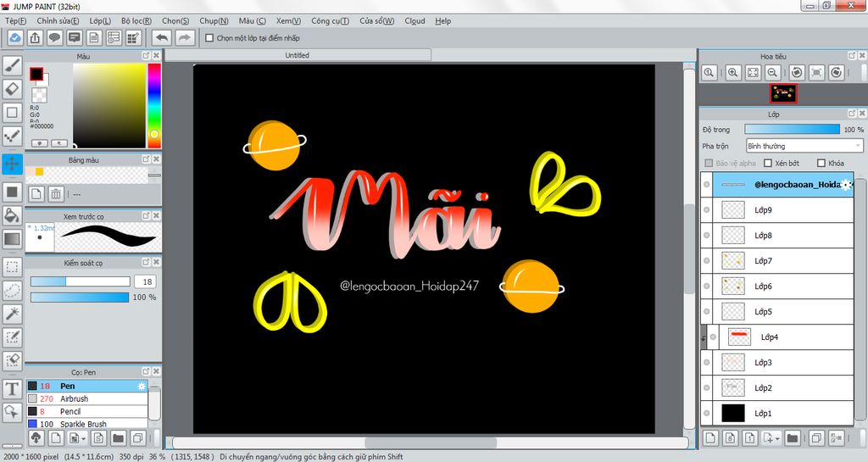Select the Airbrush brush
The image size is (868, 462).
click(87, 399)
